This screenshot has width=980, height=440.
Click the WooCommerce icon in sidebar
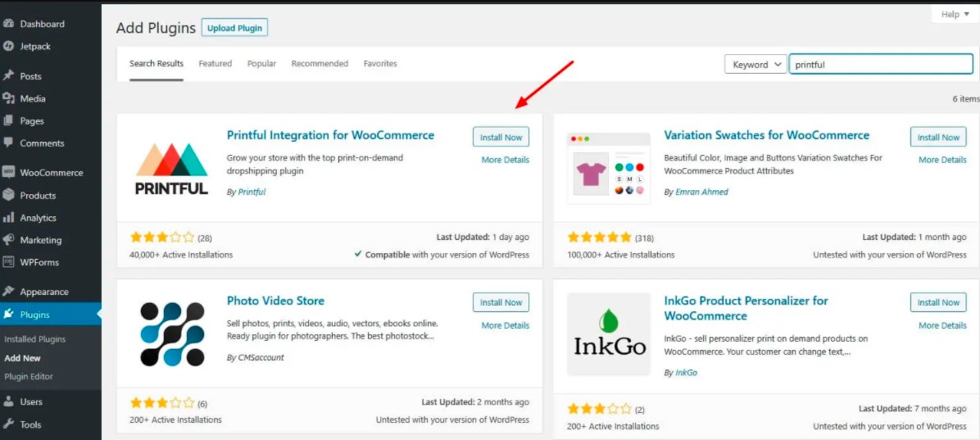tap(8, 173)
